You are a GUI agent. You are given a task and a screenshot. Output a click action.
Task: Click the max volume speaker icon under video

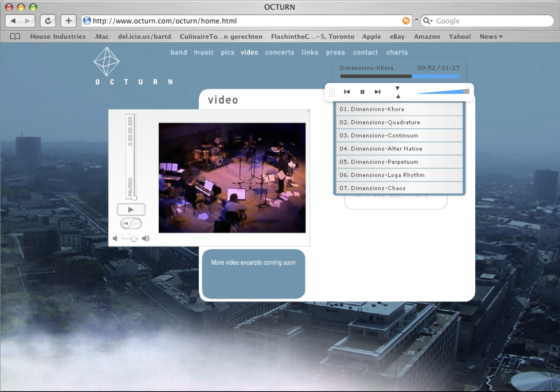(x=146, y=238)
